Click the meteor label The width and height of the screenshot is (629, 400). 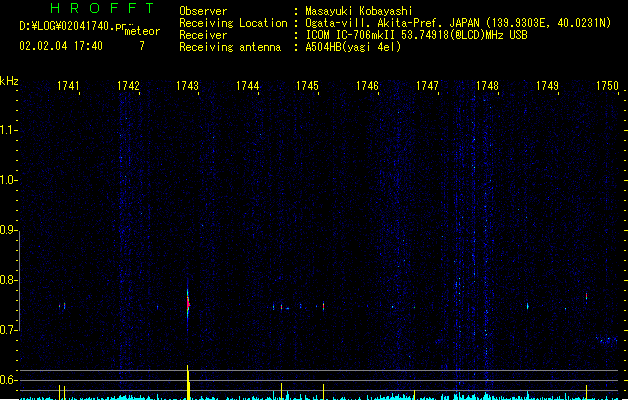142,31
